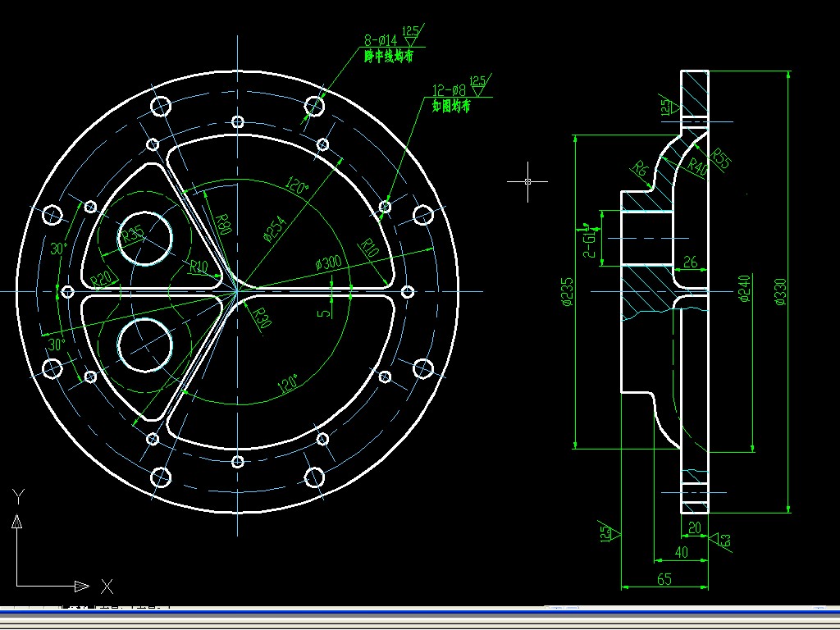Pick the R40 radius dimension text

(697, 167)
